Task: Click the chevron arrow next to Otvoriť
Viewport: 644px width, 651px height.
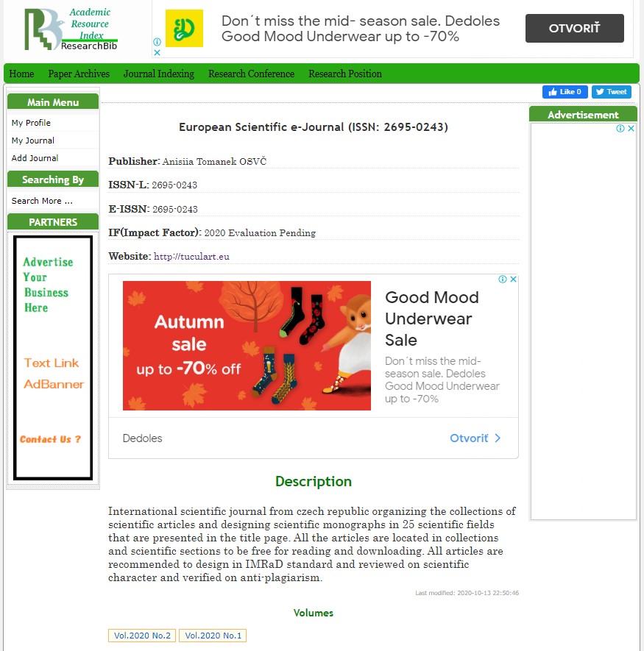Action: [498, 438]
